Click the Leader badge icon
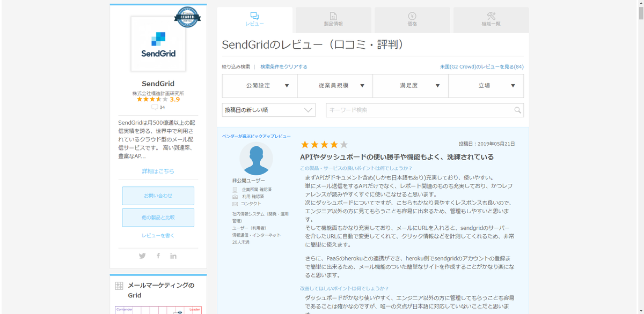This screenshot has height=314, width=644. click(188, 17)
